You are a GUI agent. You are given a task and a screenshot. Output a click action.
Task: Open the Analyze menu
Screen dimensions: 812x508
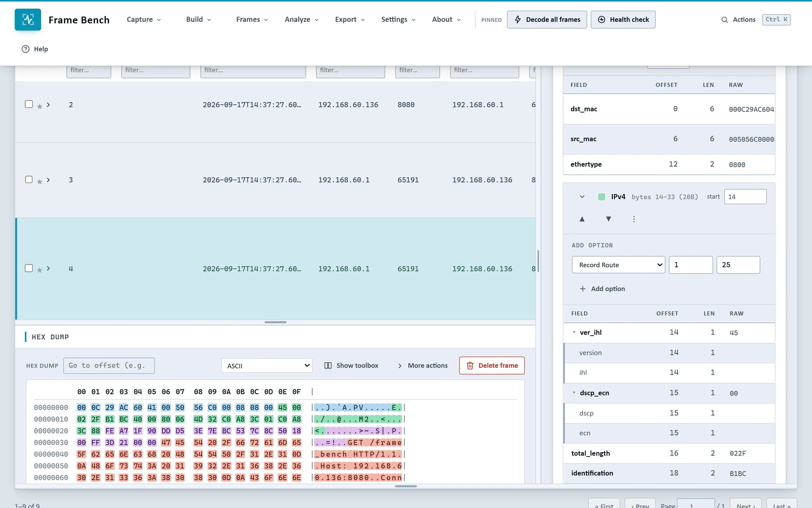tap(302, 20)
